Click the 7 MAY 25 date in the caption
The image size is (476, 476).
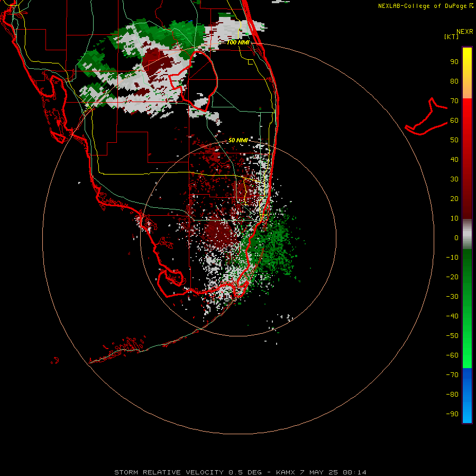tap(319, 472)
